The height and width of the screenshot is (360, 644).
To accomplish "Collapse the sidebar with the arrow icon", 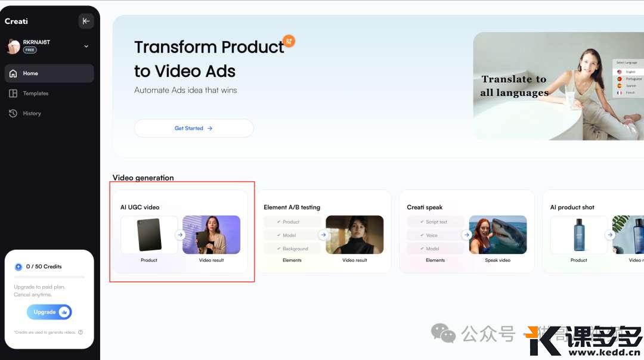I will click(86, 21).
